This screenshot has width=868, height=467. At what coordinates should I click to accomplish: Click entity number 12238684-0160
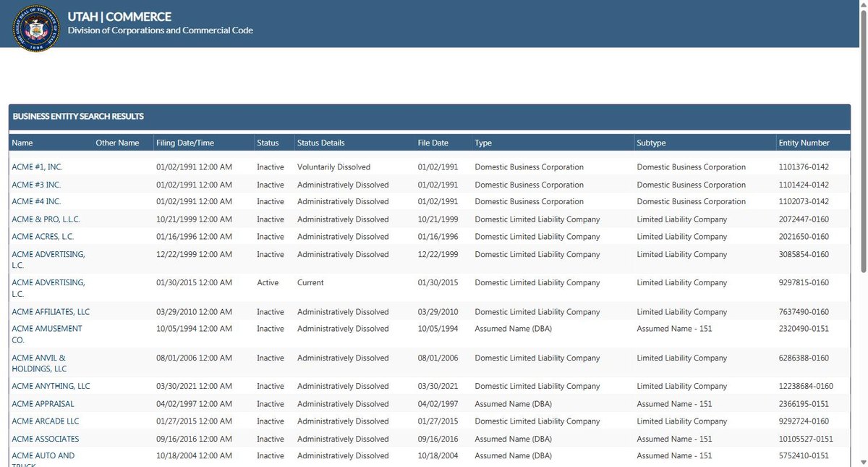pos(806,386)
